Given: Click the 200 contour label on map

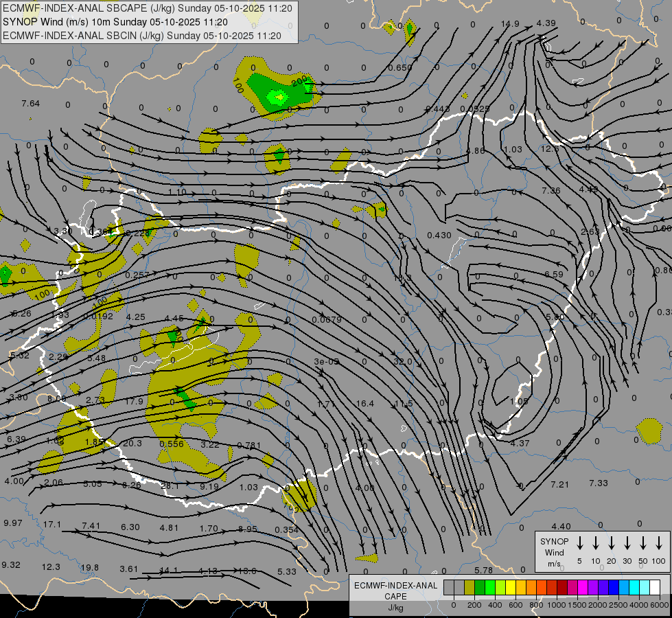Looking at the screenshot, I should pyautogui.click(x=299, y=80).
